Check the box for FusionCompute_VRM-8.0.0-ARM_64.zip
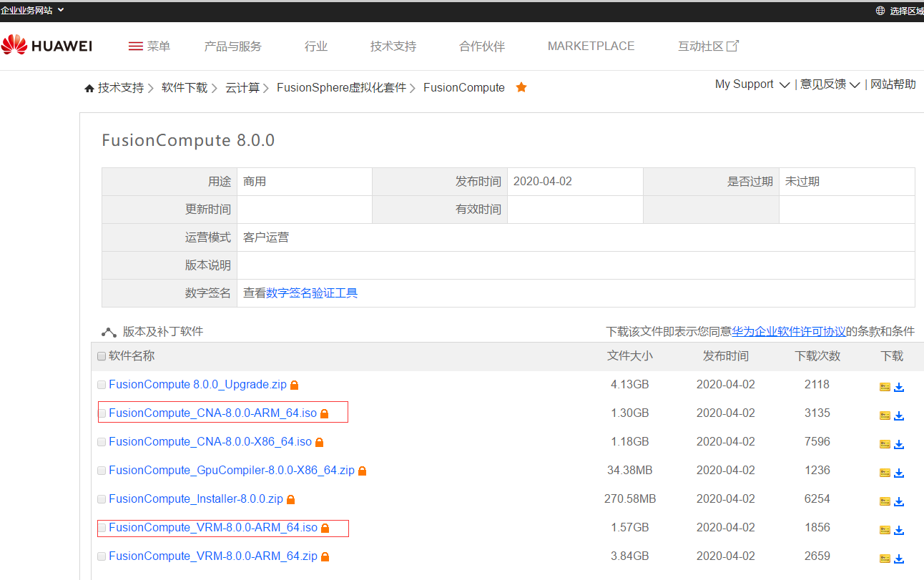The image size is (924, 580). click(102, 556)
